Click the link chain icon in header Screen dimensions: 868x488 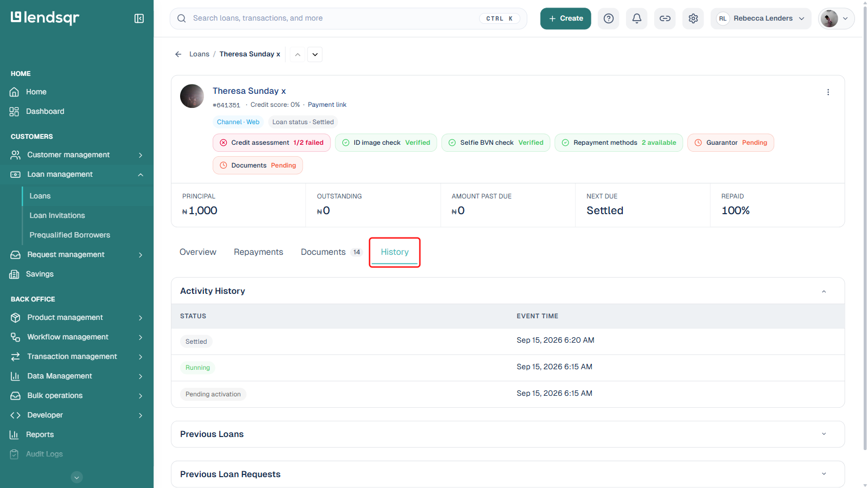coord(665,18)
